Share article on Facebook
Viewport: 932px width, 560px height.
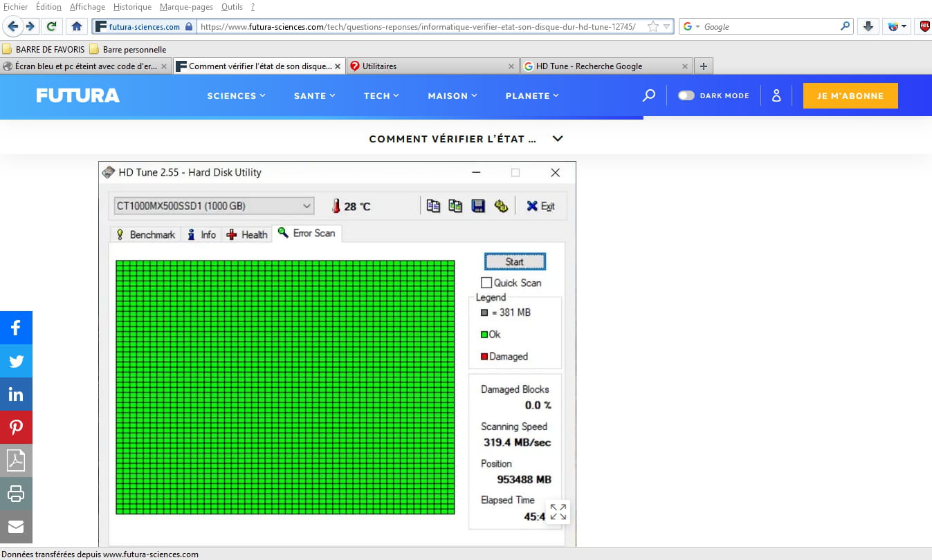(16, 328)
